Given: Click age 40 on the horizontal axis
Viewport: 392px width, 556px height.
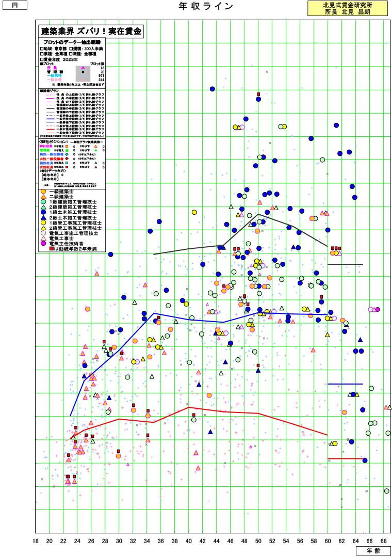Looking at the screenshot, I should click(x=189, y=541).
